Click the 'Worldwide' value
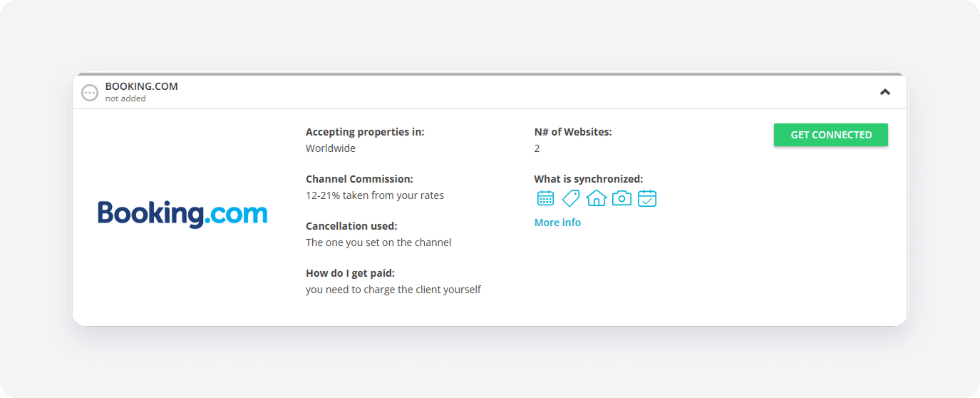Screen dimensions: 980x398 pyautogui.click(x=331, y=148)
